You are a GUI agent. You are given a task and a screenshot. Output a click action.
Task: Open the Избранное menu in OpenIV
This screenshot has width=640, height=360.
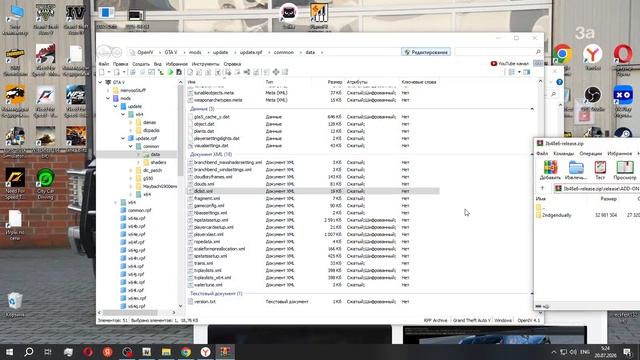pyautogui.click(x=177, y=64)
